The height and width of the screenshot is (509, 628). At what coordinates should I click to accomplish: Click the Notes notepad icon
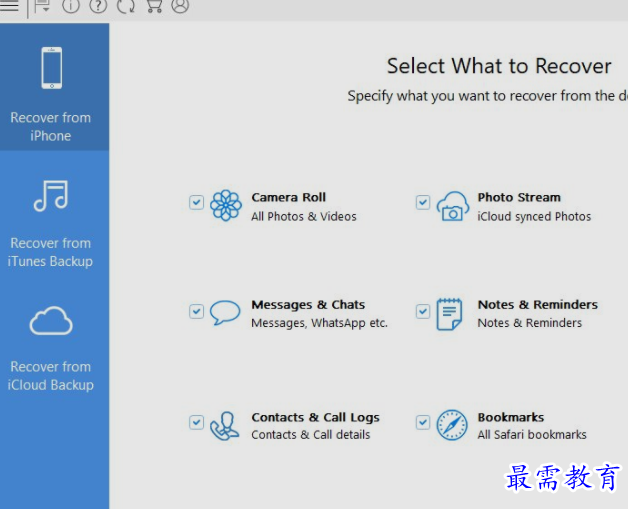pyautogui.click(x=449, y=314)
